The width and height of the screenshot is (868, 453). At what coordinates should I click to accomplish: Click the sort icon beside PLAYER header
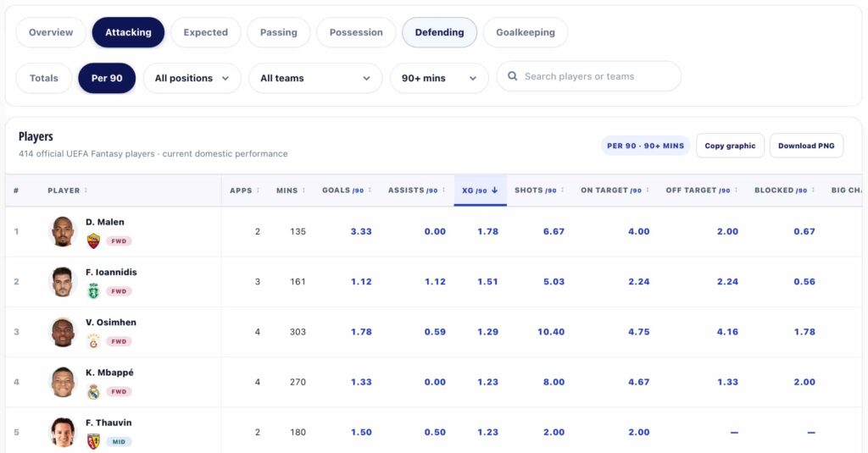pos(86,191)
